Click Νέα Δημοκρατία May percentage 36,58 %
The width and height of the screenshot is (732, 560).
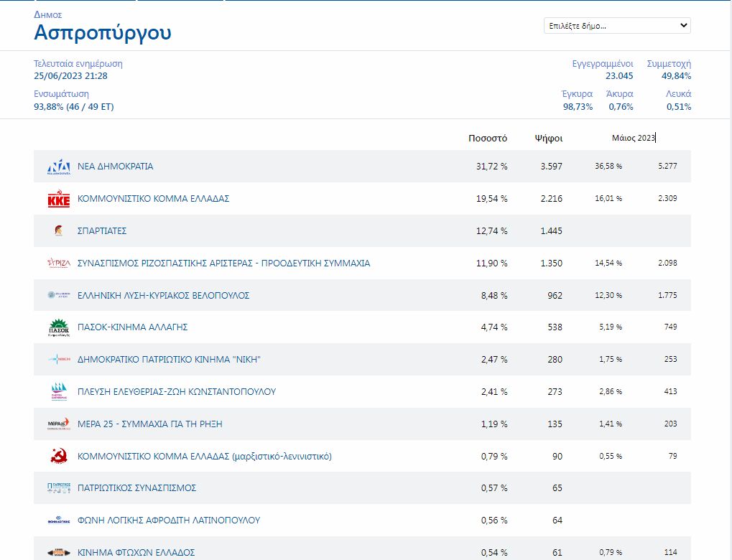(608, 166)
